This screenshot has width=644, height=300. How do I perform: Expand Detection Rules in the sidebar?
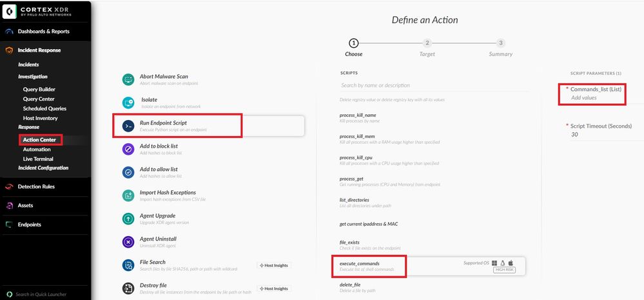pos(35,186)
